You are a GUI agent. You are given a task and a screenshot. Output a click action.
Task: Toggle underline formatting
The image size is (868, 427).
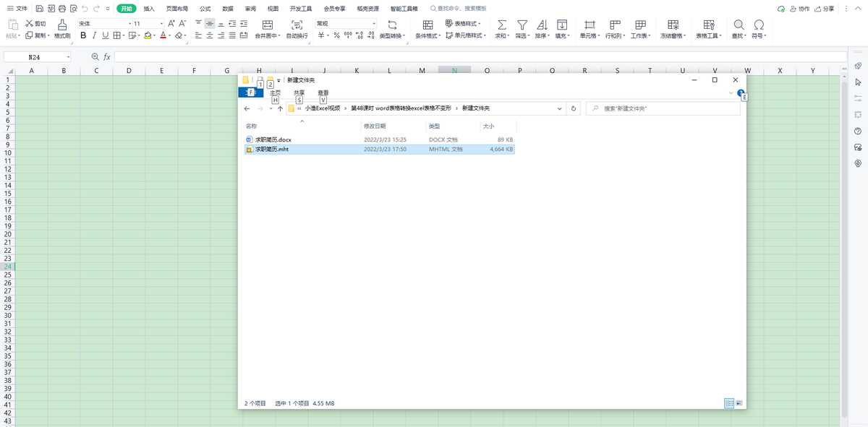coord(106,35)
